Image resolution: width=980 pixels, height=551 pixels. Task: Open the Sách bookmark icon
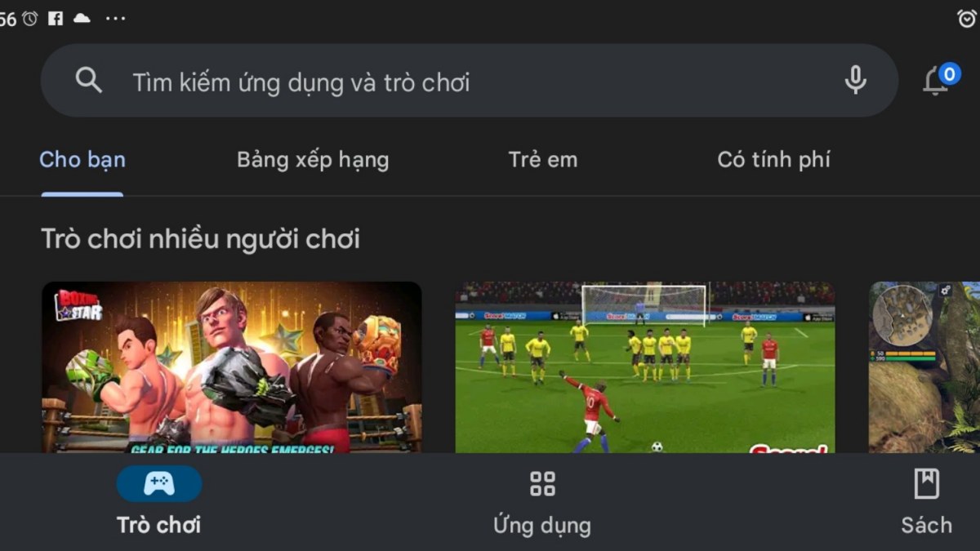pyautogui.click(x=926, y=483)
